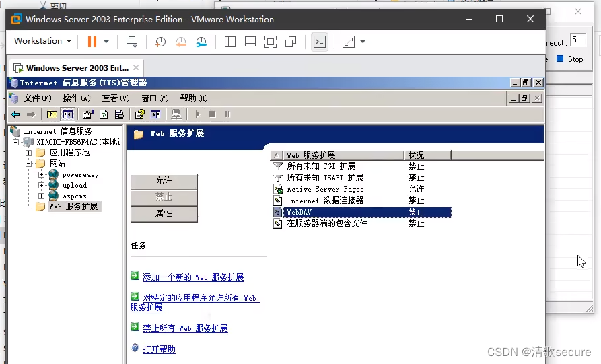Collapse the 网站 folder node

coord(28,163)
